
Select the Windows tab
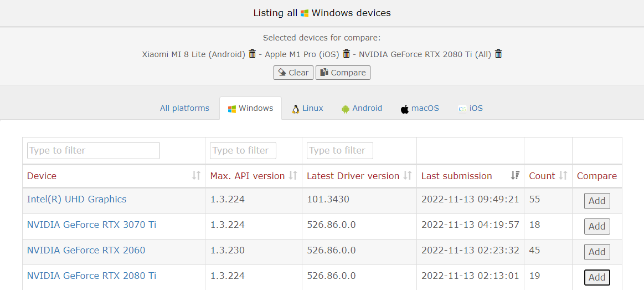click(250, 108)
